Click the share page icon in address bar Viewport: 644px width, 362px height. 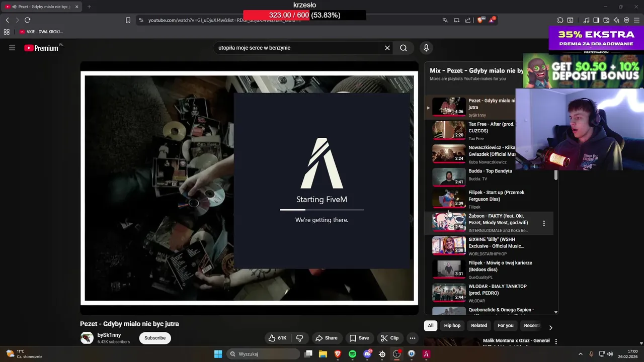click(x=468, y=20)
